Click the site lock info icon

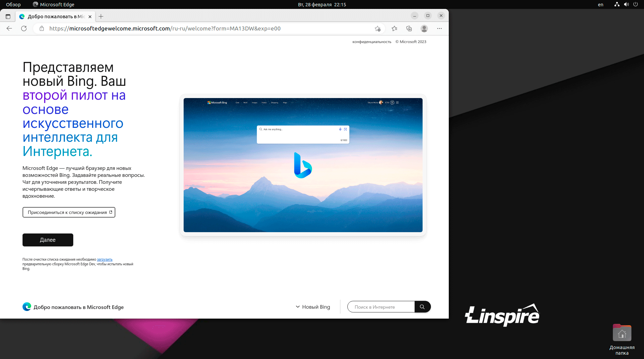click(x=42, y=28)
